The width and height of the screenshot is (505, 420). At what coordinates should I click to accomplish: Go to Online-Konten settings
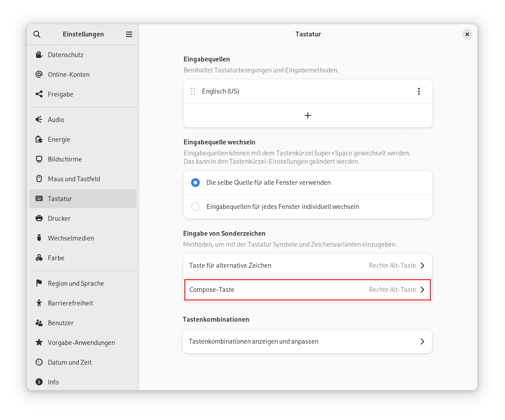83,74
